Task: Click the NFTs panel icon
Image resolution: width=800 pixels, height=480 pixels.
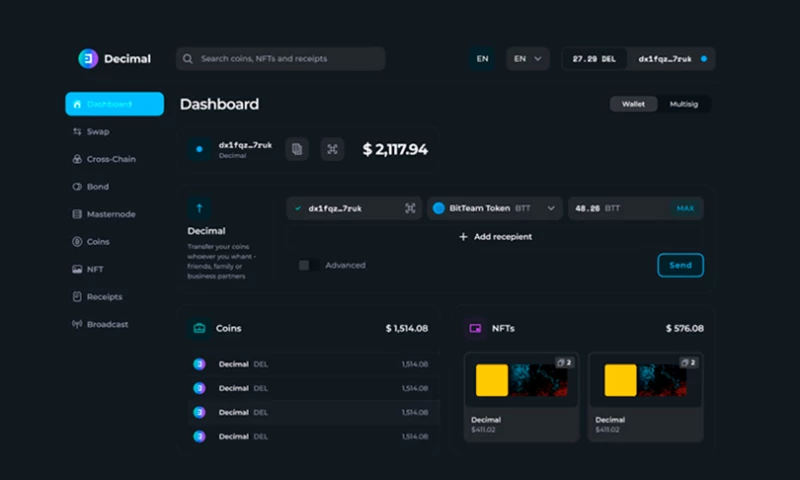Action: tap(475, 329)
